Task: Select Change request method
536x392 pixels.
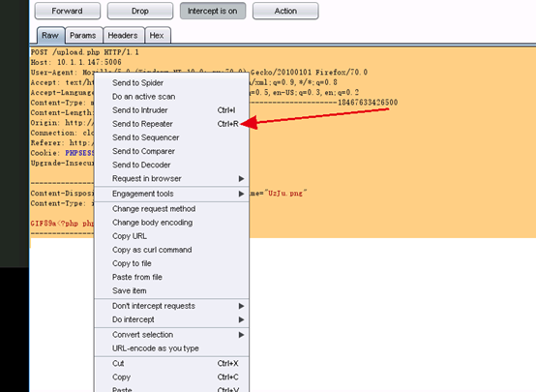Action: click(x=171, y=209)
